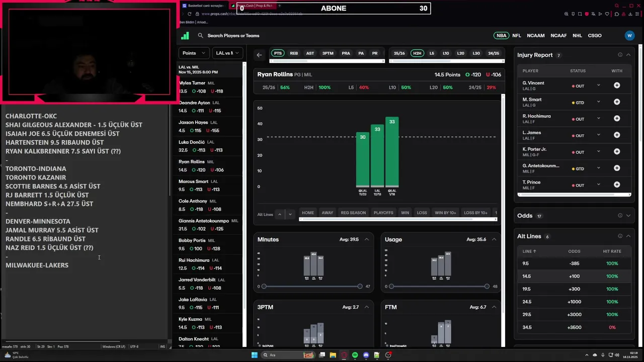This screenshot has height=362, width=644.
Task: Click Alt Lines panel info icon
Action: [x=620, y=236]
